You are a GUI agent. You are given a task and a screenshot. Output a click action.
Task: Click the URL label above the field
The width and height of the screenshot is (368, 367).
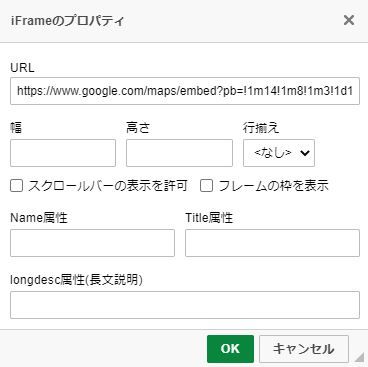coord(22,68)
